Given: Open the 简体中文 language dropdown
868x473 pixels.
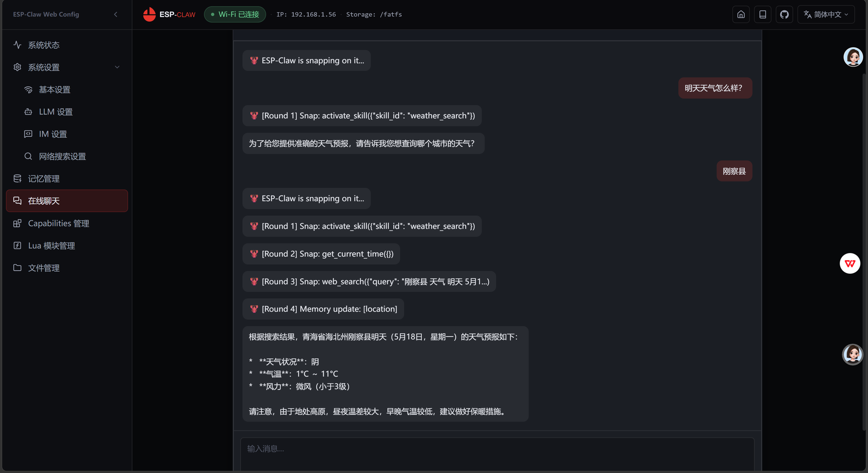Looking at the screenshot, I should [x=826, y=14].
